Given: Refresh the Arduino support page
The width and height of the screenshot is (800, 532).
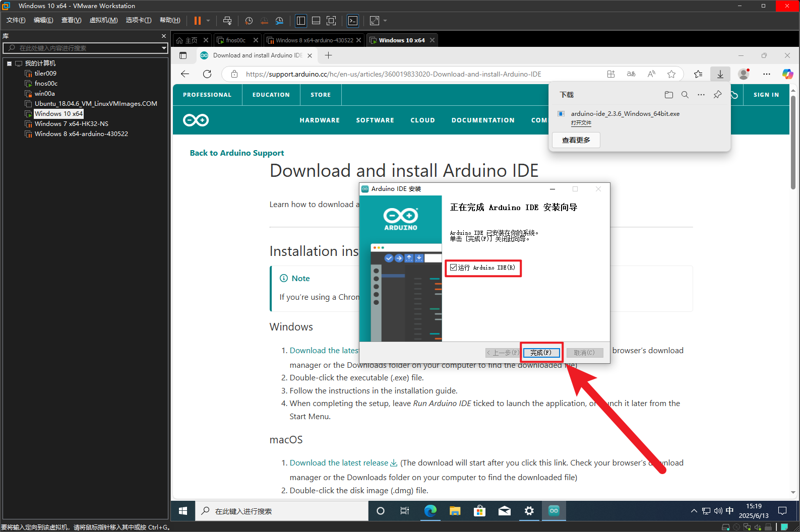Looking at the screenshot, I should [x=207, y=74].
